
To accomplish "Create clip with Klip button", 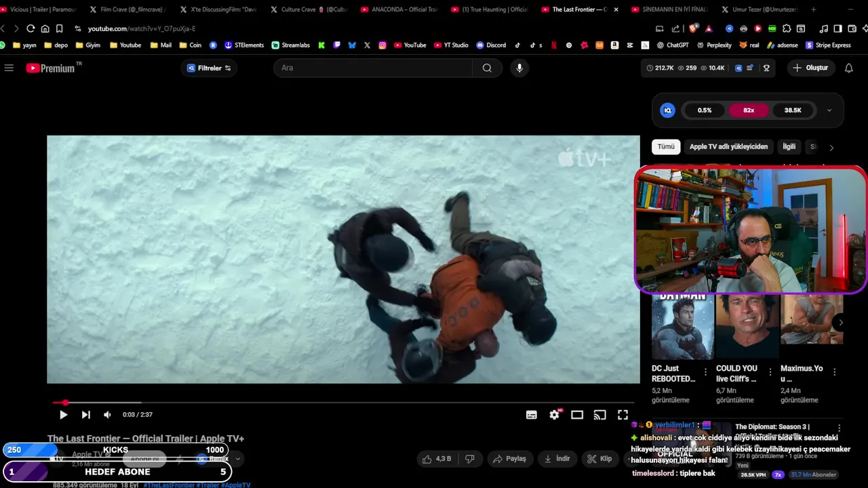I will point(599,459).
